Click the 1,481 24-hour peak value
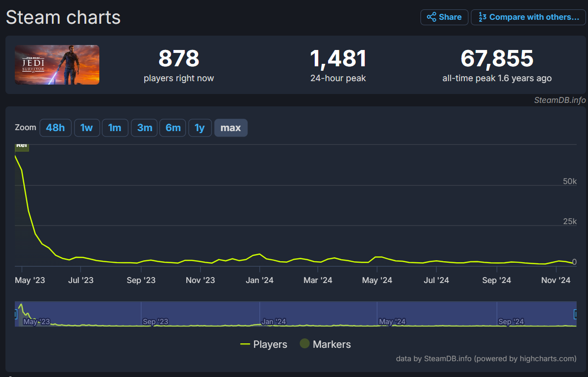 coord(338,58)
